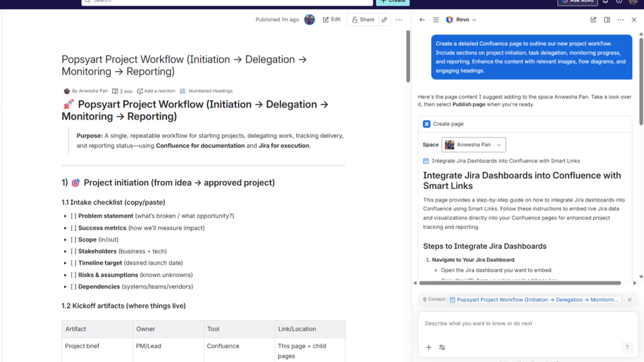The image size is (644, 362).
Task: Click Create page icon in Rovo card
Action: click(427, 124)
